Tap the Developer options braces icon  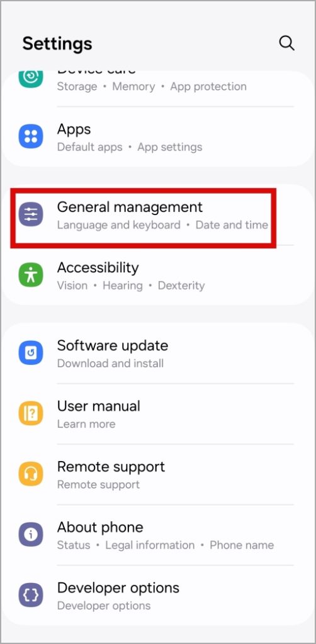point(31,595)
